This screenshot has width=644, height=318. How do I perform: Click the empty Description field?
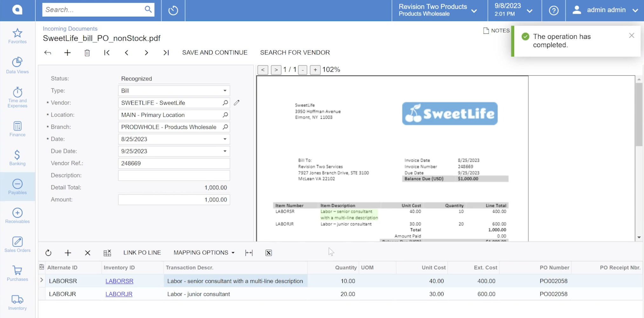click(x=174, y=175)
